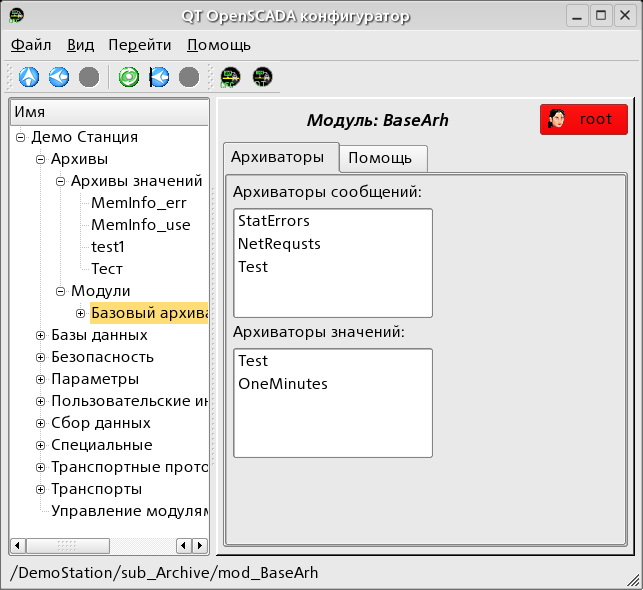Expand the Базовый архиватор module node
This screenshot has width=643, height=590.
(x=80, y=314)
